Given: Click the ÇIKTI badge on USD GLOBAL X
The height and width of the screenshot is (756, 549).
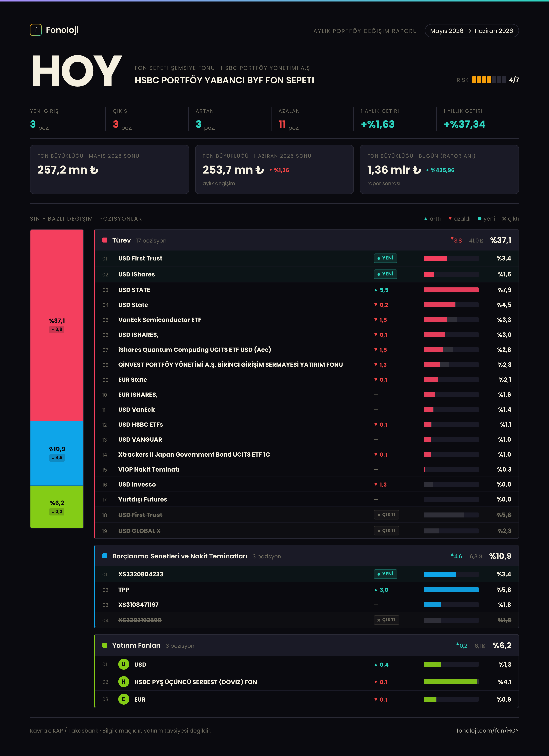Looking at the screenshot, I should (386, 531).
